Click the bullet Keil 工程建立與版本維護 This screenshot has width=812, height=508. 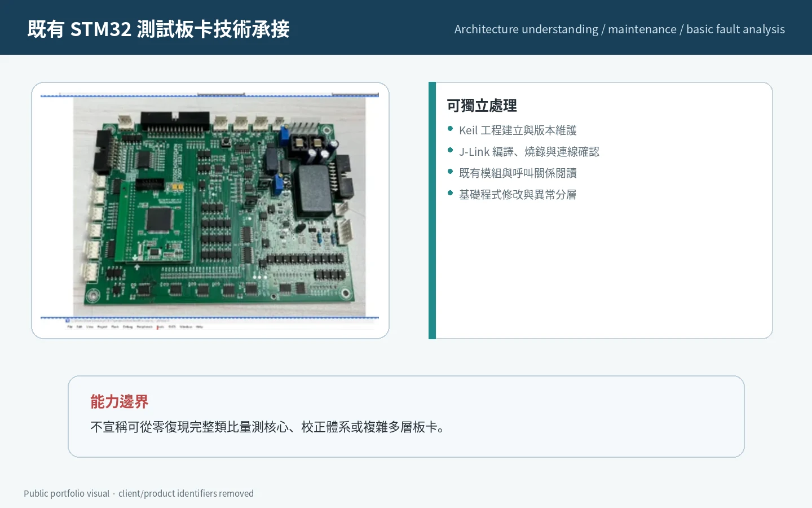(x=518, y=130)
